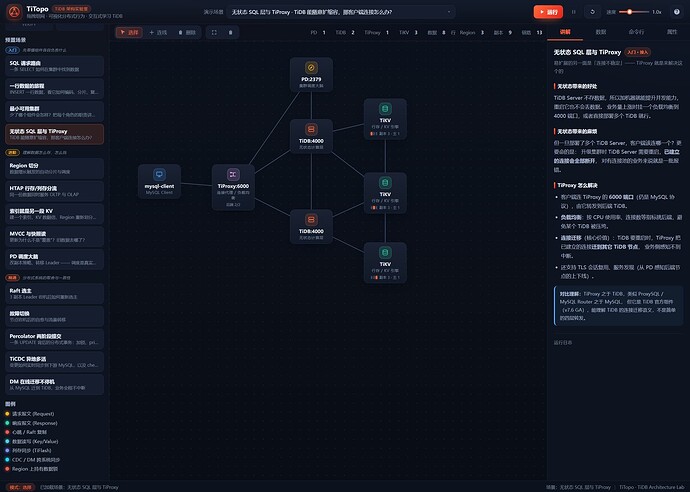Click the 1.0x speed value
The width and height of the screenshot is (690, 492).
click(x=657, y=12)
